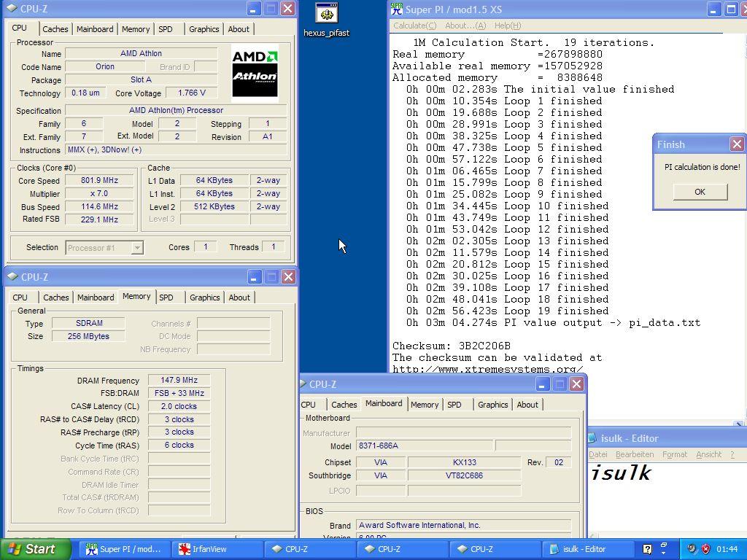Open the Format menu in Editor

(x=675, y=455)
